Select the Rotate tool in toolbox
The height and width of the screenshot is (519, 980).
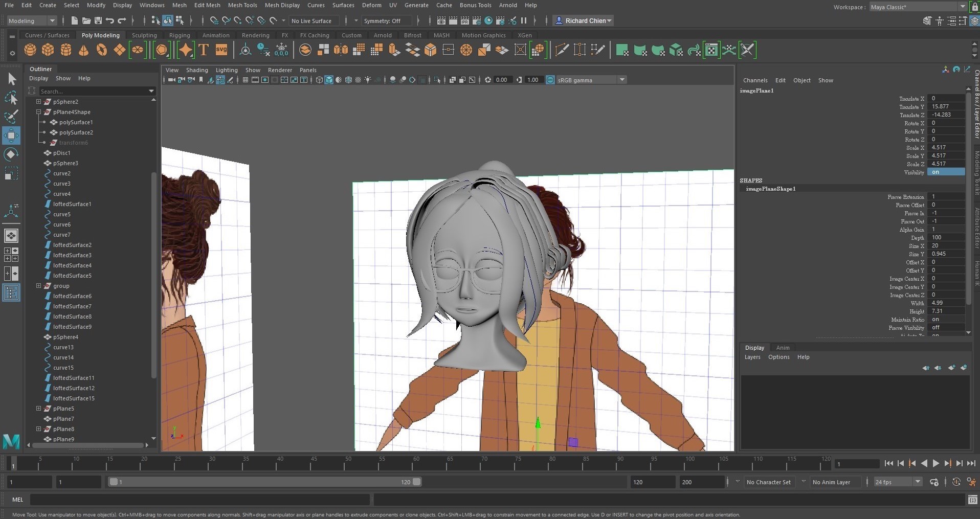[11, 154]
